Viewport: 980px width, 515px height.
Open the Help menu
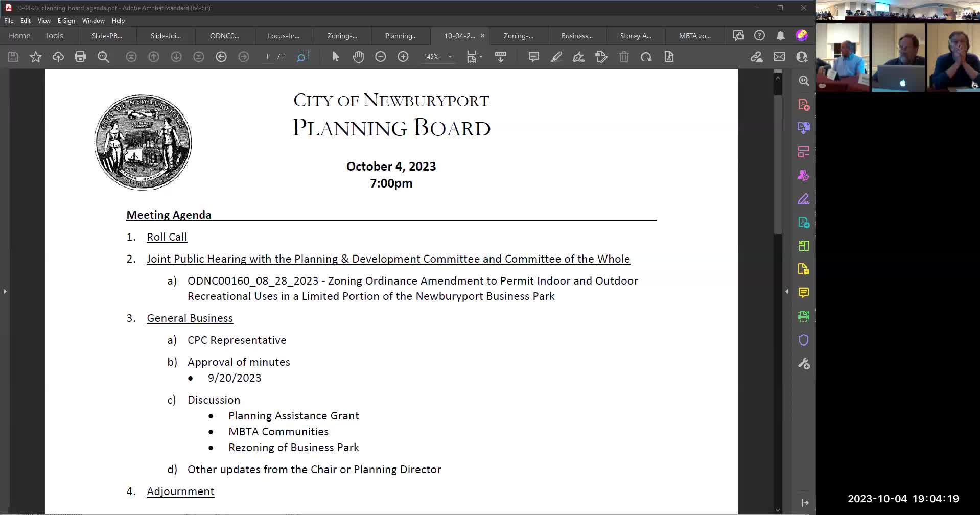coord(118,21)
